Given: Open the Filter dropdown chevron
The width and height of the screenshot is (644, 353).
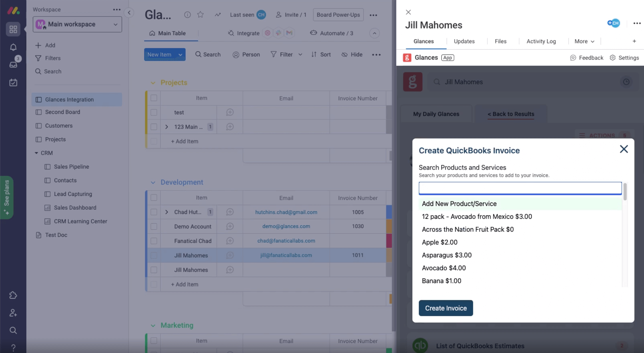Looking at the screenshot, I should [x=300, y=54].
